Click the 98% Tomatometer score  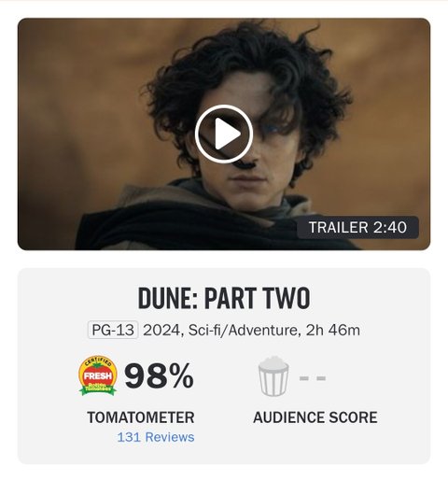pos(159,376)
